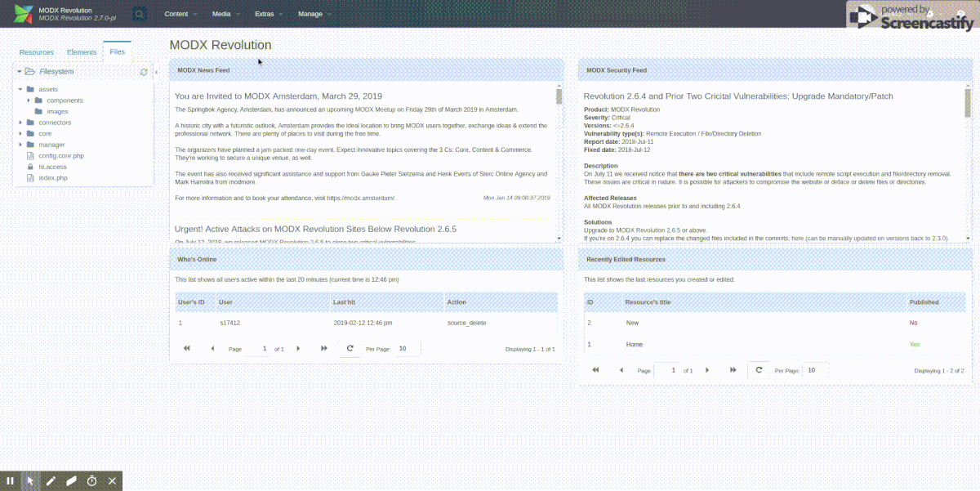Open the search magnifier in top bar

coord(140,14)
